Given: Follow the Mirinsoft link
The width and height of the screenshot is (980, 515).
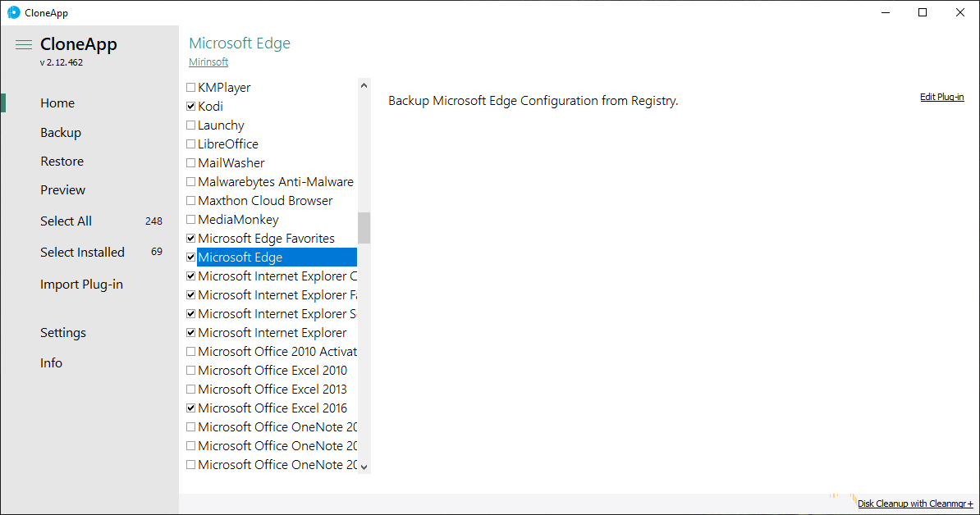Looking at the screenshot, I should [x=208, y=62].
